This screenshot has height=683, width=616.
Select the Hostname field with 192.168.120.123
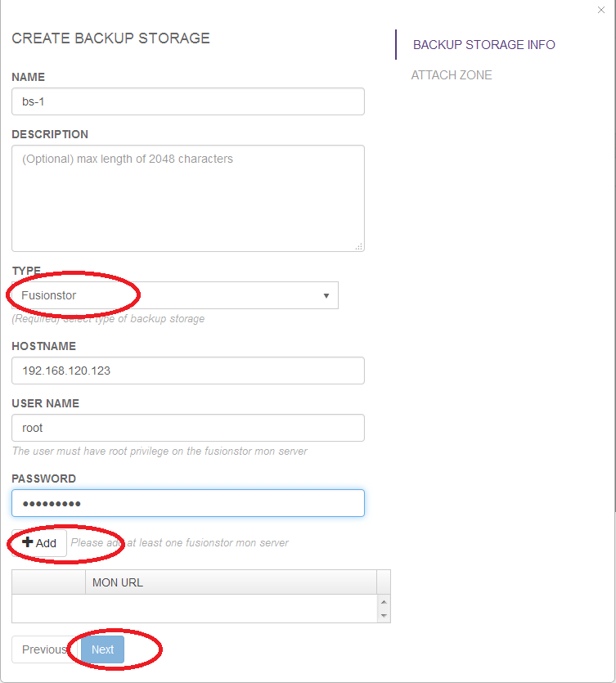point(188,371)
